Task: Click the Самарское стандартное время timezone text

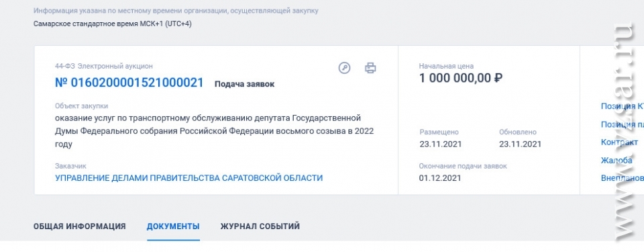Action: [x=113, y=24]
